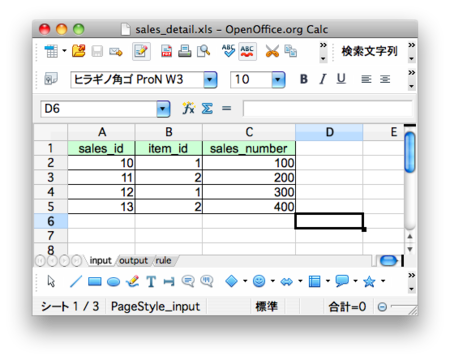The height and width of the screenshot is (360, 450).
Task: Click the Basic Shapes diamond icon
Action: click(231, 281)
